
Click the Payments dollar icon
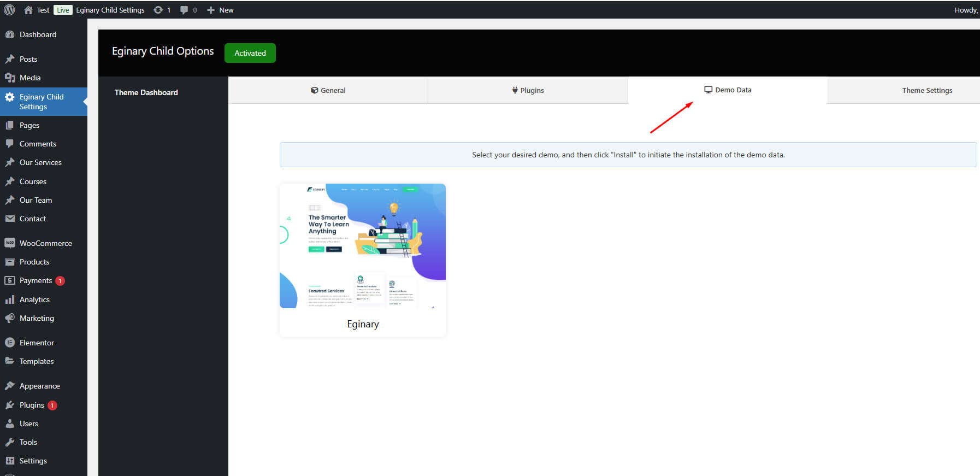pyautogui.click(x=10, y=280)
